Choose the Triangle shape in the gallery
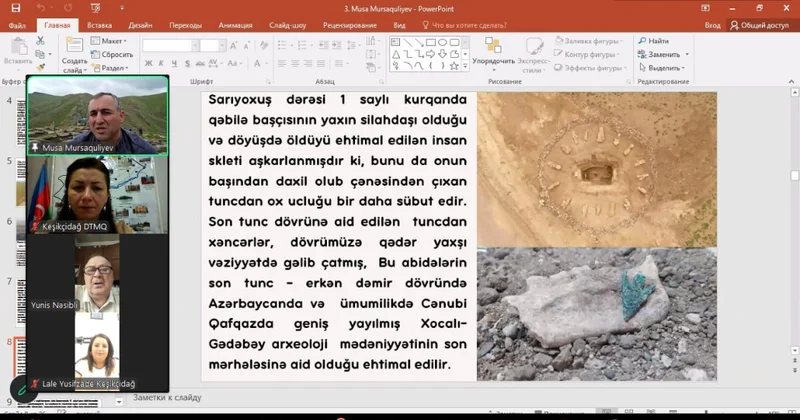Screen dimensions: 800x420 click(x=396, y=54)
